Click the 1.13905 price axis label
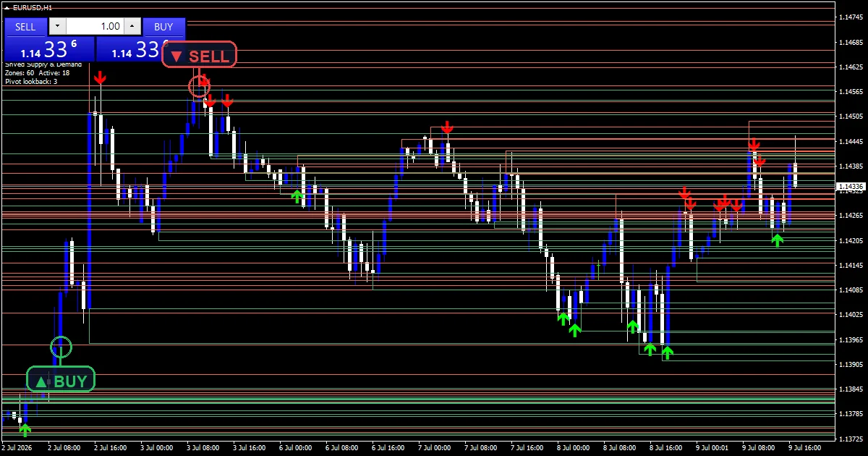The width and height of the screenshot is (868, 456). (850, 365)
